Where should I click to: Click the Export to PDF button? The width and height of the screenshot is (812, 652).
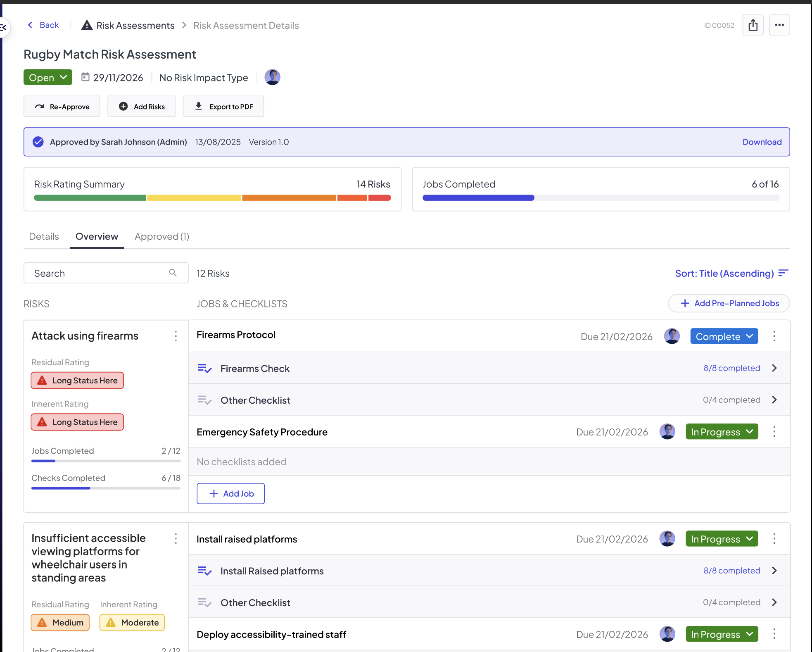point(223,106)
